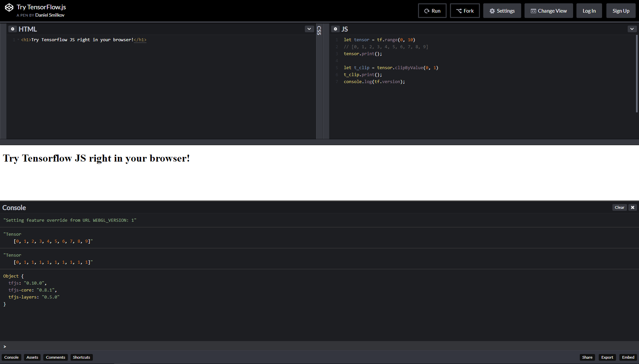Viewport: 639px width, 364px height.
Task: Click the tfjs "0.10.0" console entry
Action: pyautogui.click(x=28, y=283)
